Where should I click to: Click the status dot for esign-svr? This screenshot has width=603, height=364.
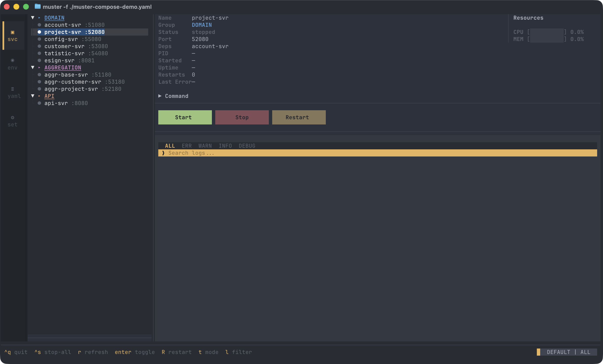pos(39,60)
